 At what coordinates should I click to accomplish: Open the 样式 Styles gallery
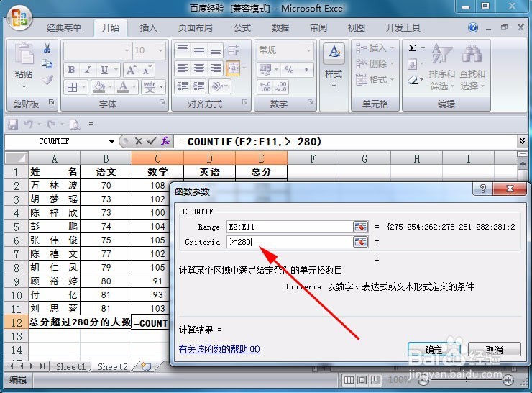click(334, 66)
